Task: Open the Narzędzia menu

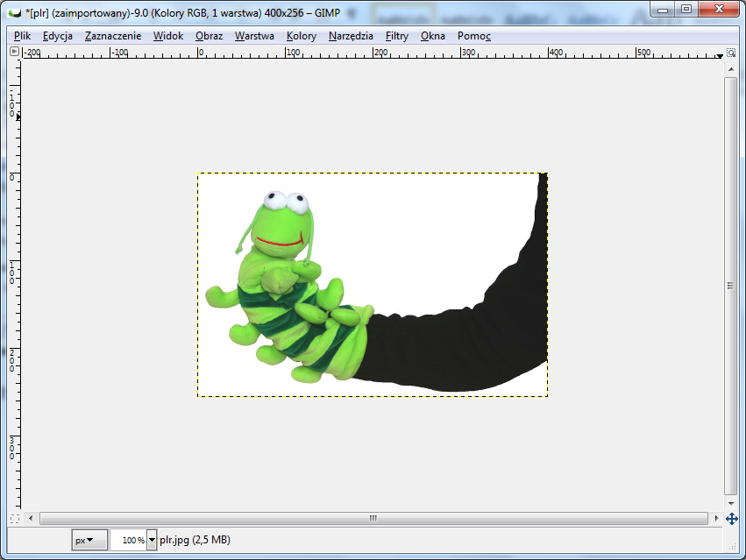Action: coord(351,36)
